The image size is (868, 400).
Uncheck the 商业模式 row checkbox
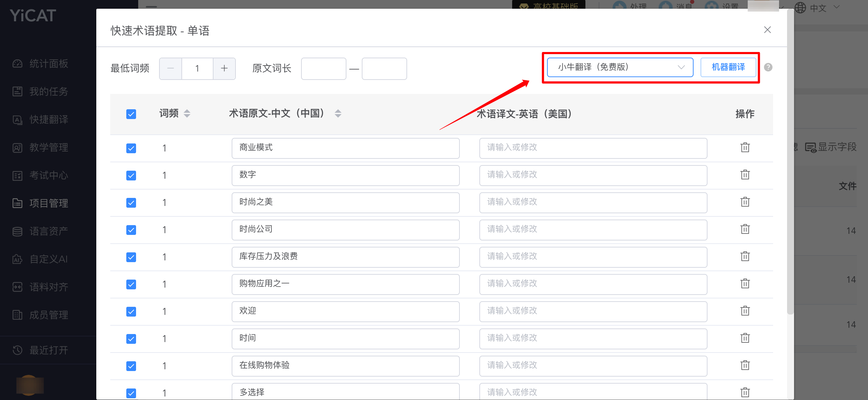[131, 148]
